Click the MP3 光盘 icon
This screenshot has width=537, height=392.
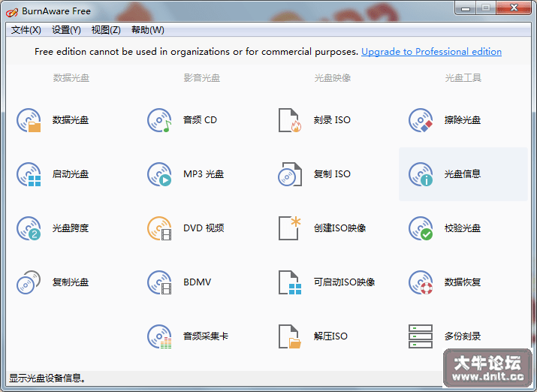159,174
